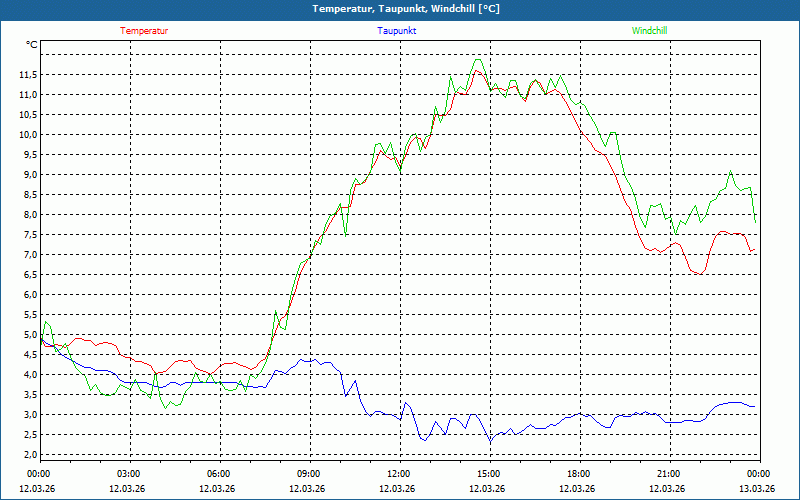Click the 11,5 value on the y-axis
Screen dimensions: 800x500
pos(27,75)
